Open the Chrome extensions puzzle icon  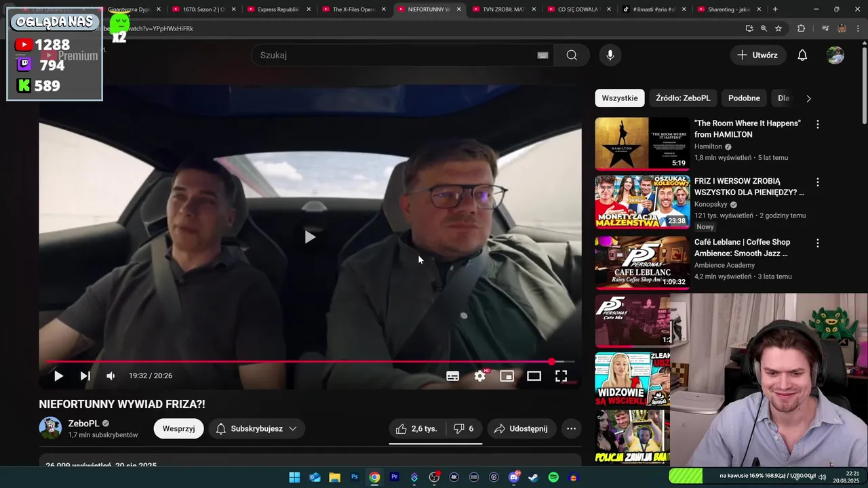(x=801, y=28)
